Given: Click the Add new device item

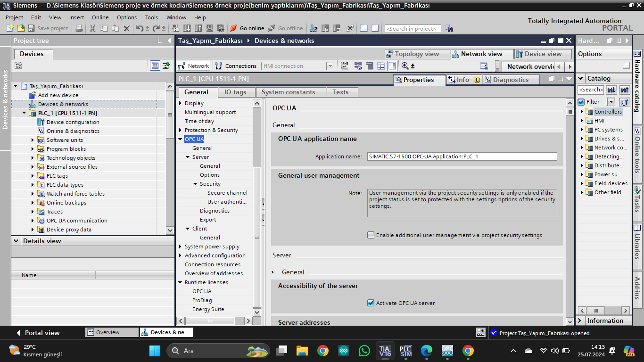Looking at the screenshot, I should coord(58,95).
